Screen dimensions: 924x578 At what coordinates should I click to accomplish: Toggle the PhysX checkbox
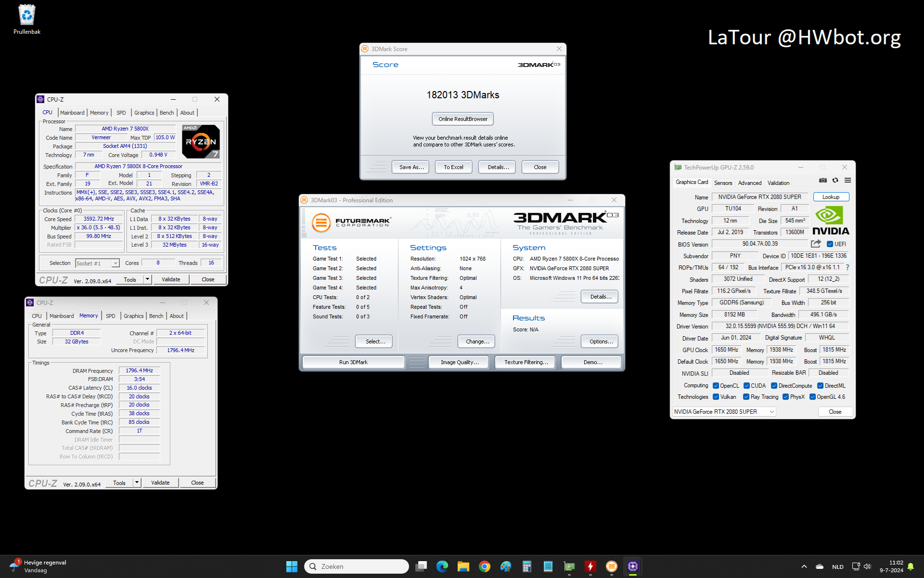click(x=785, y=397)
